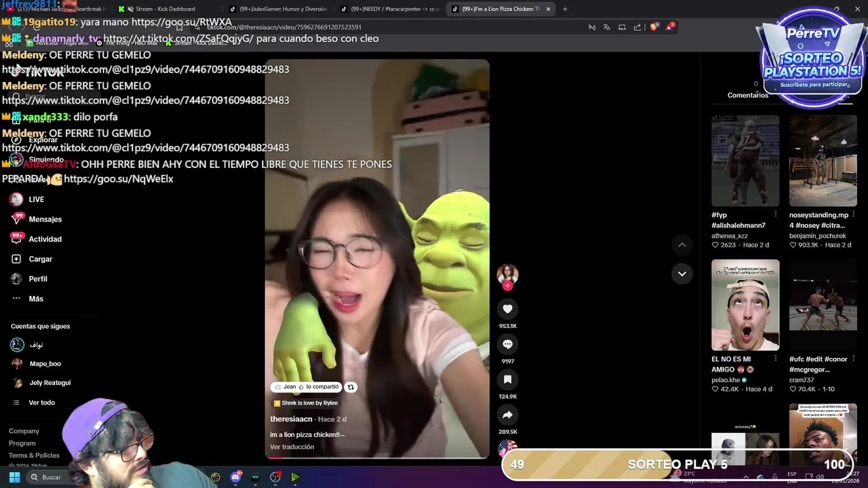Open the video creator's avatar
Screen dimensions: 868x488
(x=507, y=274)
